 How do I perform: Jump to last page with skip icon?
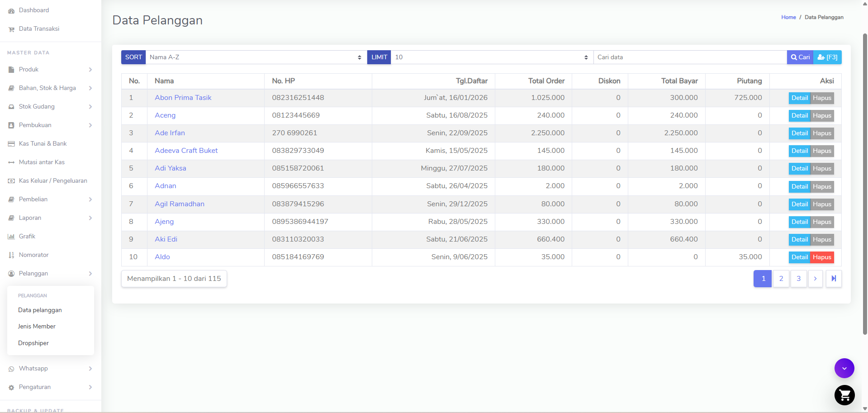pyautogui.click(x=834, y=279)
